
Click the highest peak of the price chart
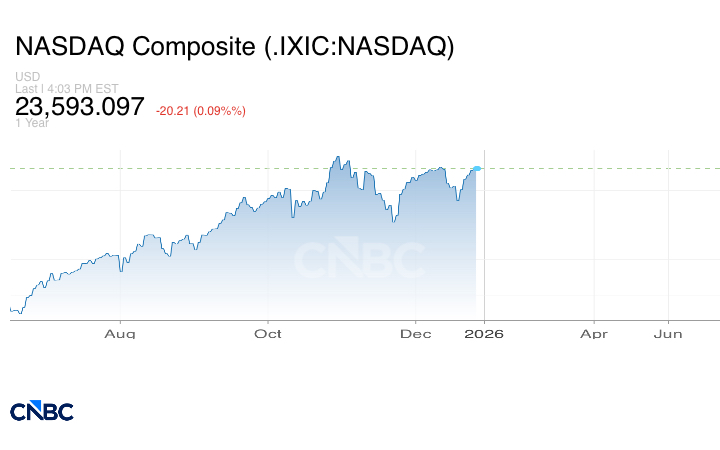pos(338,157)
